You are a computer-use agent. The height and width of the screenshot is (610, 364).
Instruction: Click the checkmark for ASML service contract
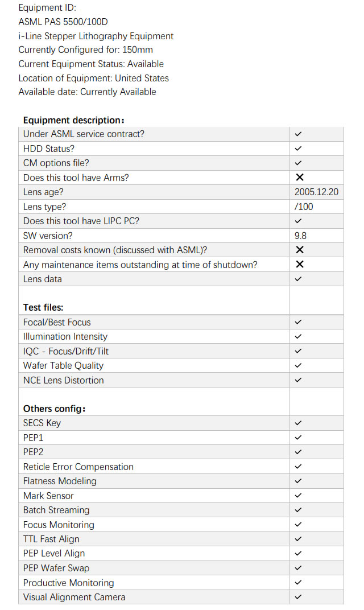click(298, 134)
